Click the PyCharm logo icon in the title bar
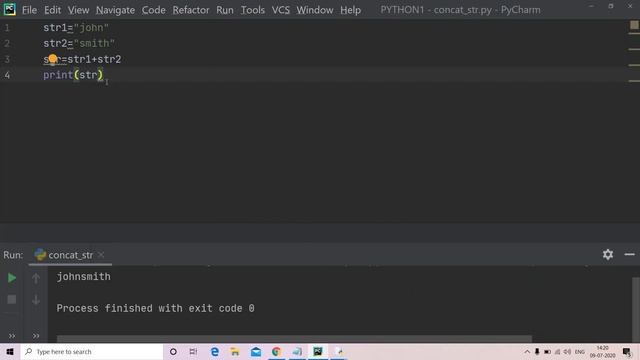 coord(9,9)
